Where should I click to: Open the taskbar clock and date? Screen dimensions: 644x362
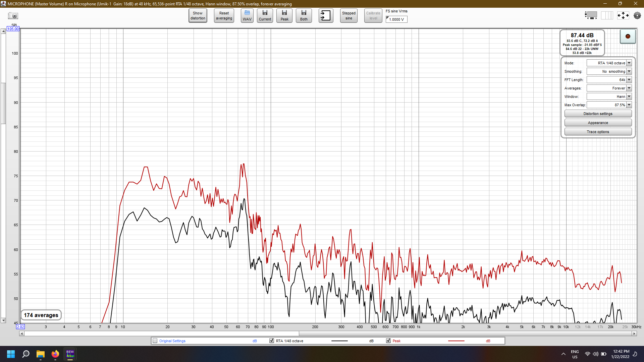(621, 354)
